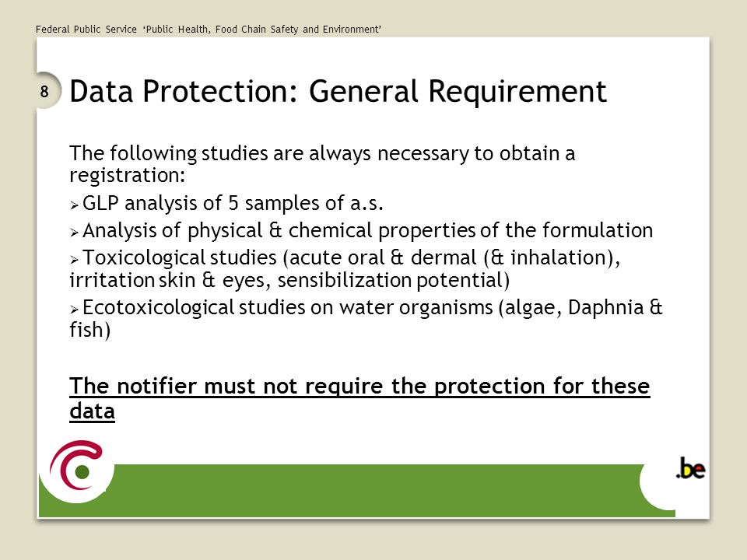Click the following studies intro sentence
Image resolution: width=747 pixels, height=560 pixels.
pos(322,164)
